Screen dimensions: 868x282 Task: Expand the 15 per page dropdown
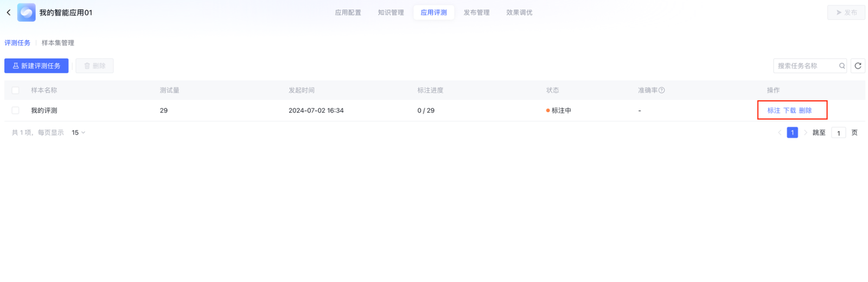(79, 133)
